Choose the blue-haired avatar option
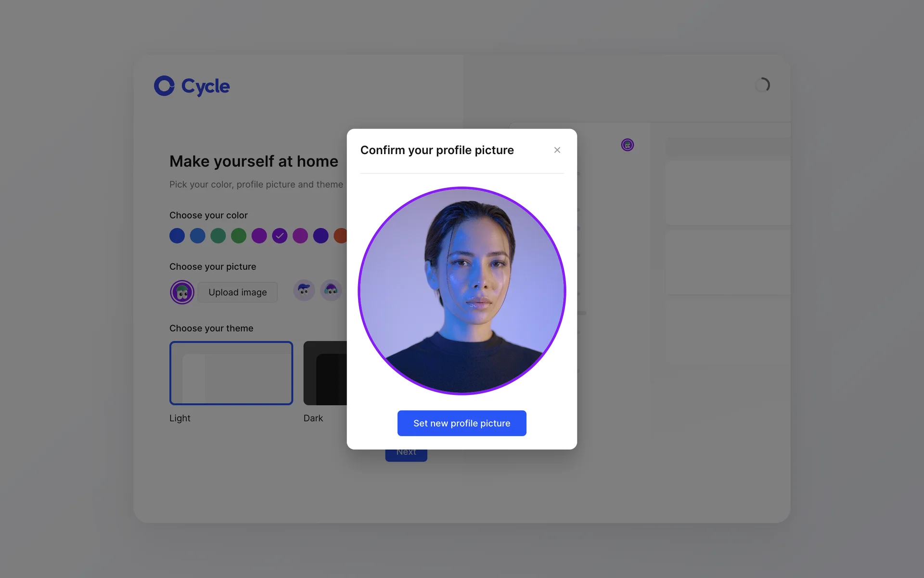The image size is (924, 578). click(x=304, y=290)
